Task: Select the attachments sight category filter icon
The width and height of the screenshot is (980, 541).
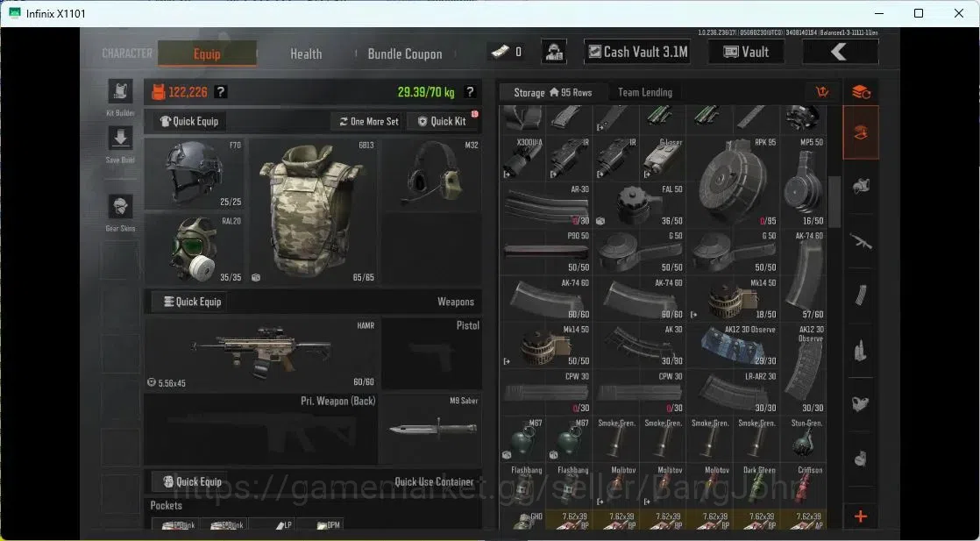Action: (861, 403)
